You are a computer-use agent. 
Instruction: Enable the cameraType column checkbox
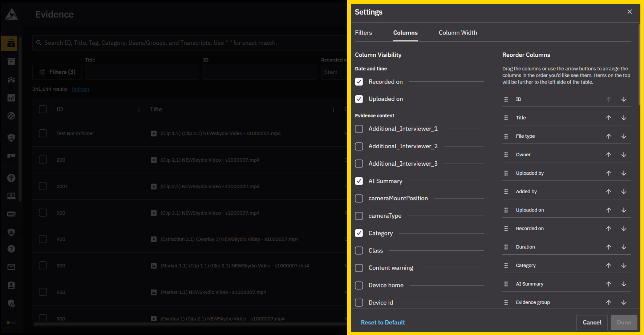pos(359,216)
